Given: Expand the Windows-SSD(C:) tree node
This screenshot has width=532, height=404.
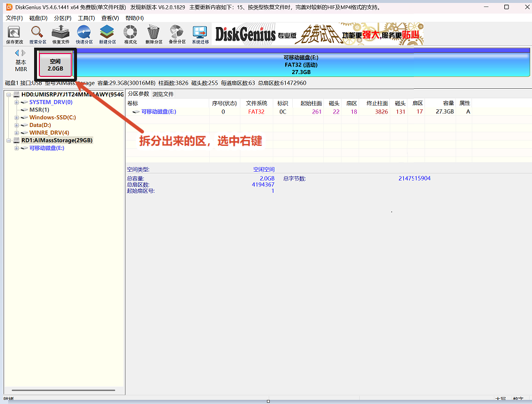Looking at the screenshot, I should tap(16, 118).
